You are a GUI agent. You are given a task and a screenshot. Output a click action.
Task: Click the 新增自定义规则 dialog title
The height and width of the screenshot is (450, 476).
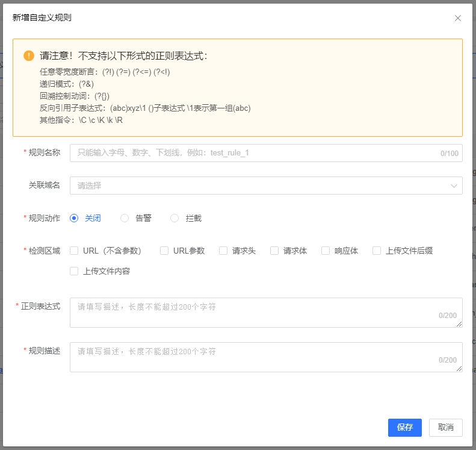point(42,17)
